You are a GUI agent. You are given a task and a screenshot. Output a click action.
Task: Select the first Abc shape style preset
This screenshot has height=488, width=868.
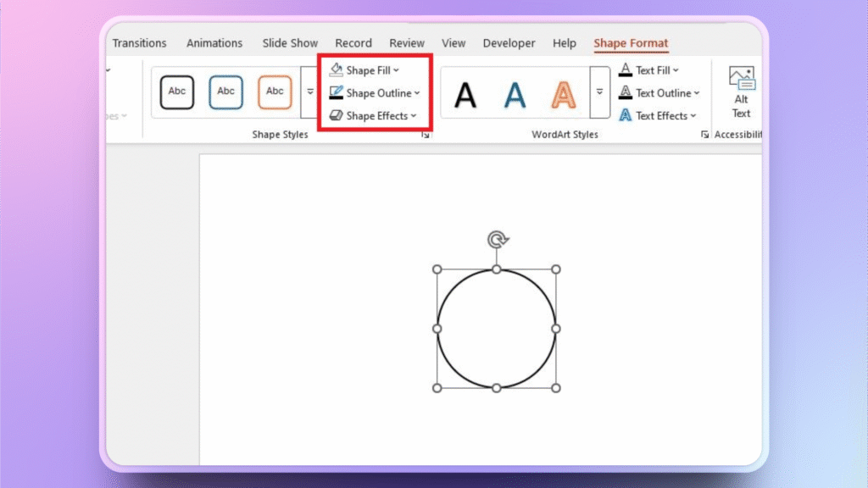tap(175, 91)
